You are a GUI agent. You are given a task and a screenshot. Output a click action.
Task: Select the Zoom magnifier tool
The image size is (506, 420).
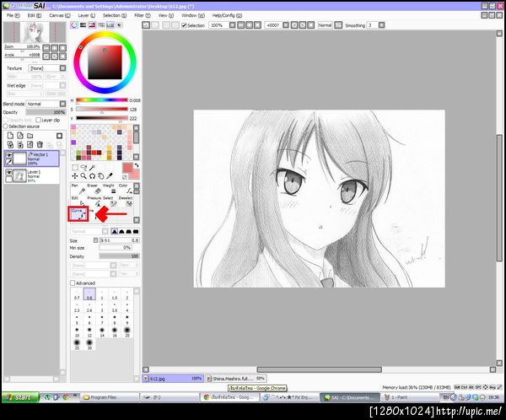(x=83, y=176)
